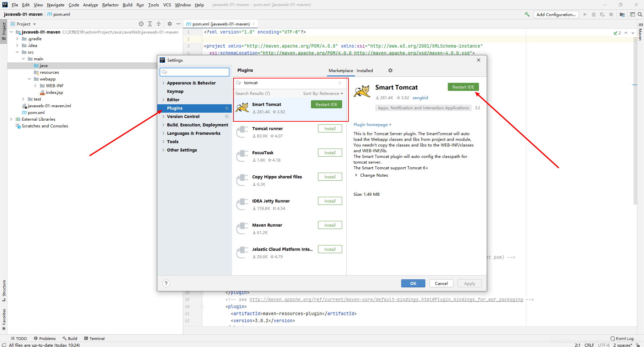Collapse the webapp folder node
Viewport: 644px width, 347px height.
point(29,79)
